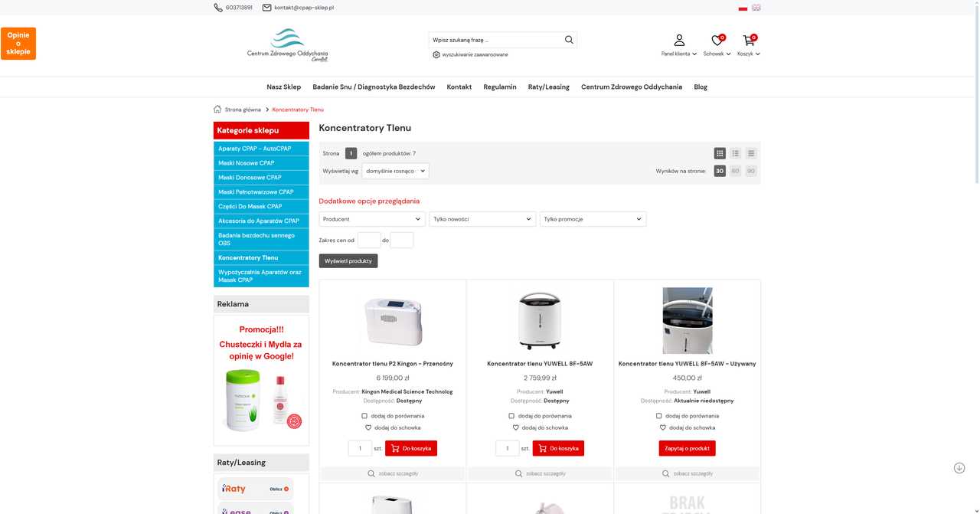Click the 'Wyświetl produkty' button

coord(348,261)
